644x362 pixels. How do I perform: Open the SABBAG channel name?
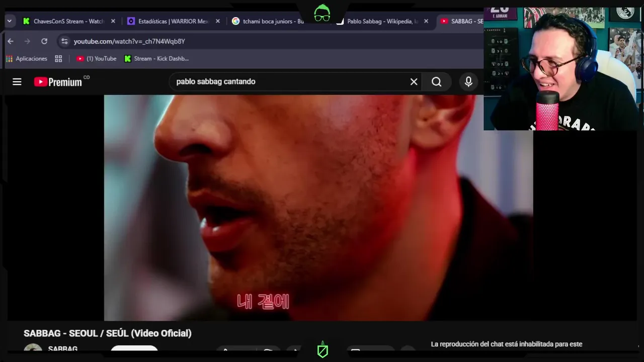coord(62,348)
